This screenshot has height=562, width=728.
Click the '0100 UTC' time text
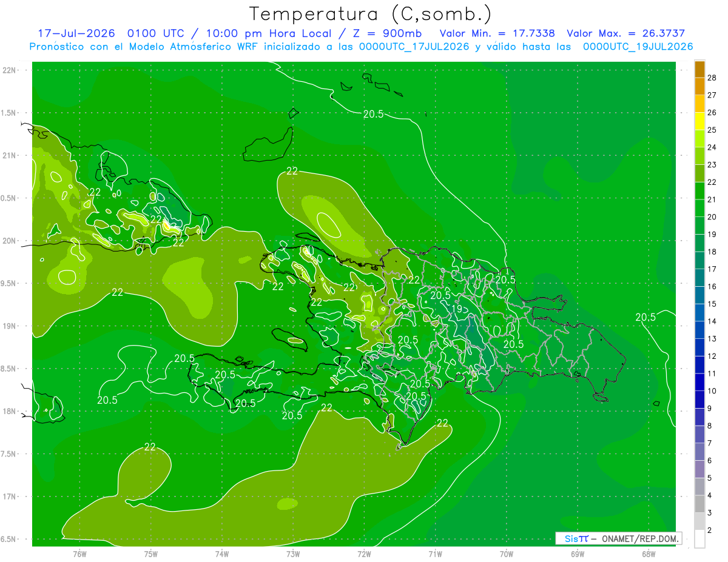(157, 33)
